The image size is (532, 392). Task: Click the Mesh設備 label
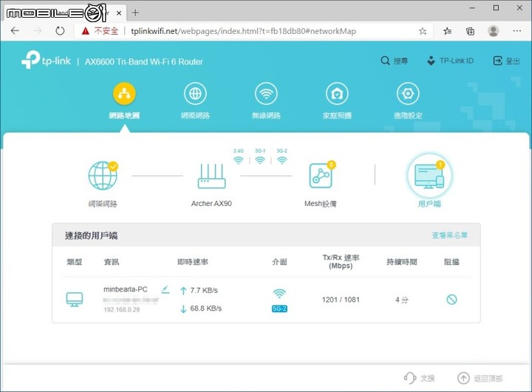[321, 204]
